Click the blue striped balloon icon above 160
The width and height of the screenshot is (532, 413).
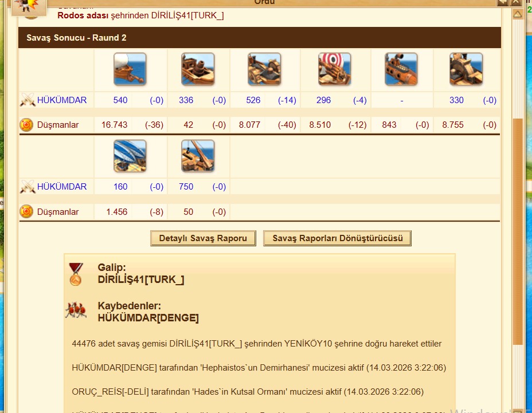130,156
